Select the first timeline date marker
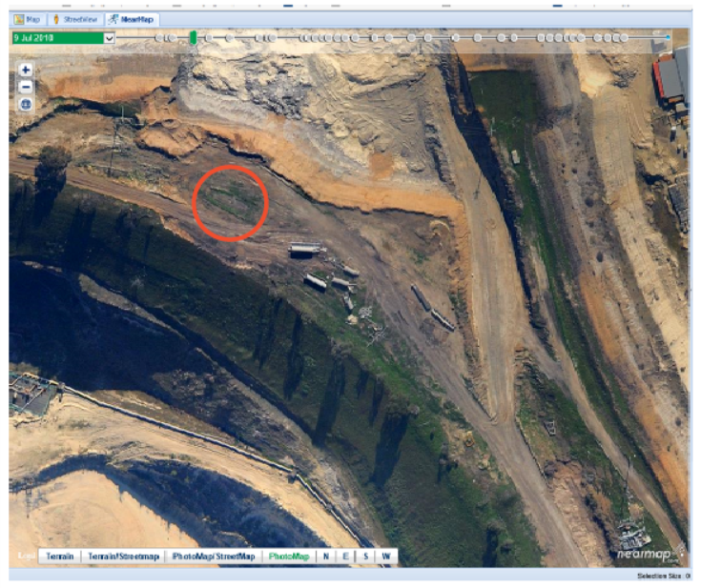The width and height of the screenshot is (701, 588). click(158, 38)
